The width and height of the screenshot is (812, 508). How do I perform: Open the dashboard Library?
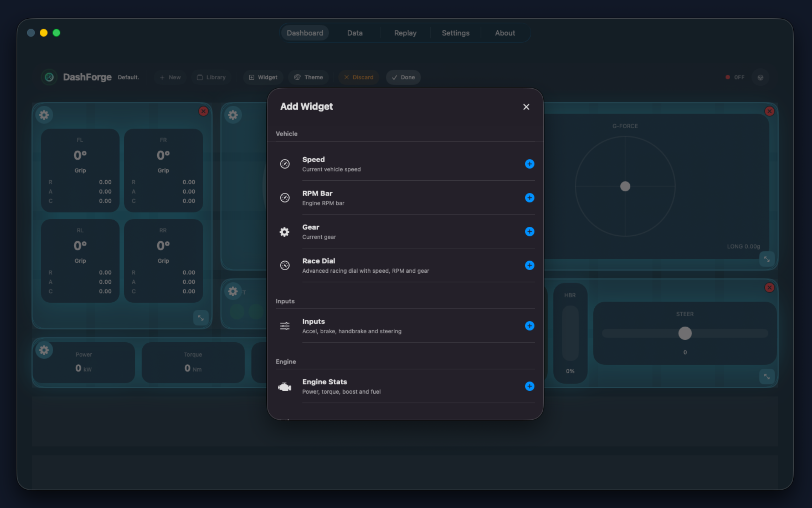coord(211,77)
